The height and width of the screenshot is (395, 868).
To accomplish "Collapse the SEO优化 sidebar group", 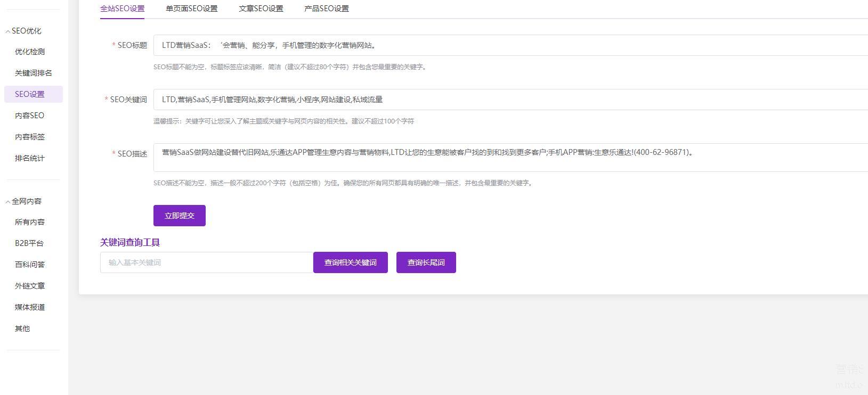I will (23, 31).
